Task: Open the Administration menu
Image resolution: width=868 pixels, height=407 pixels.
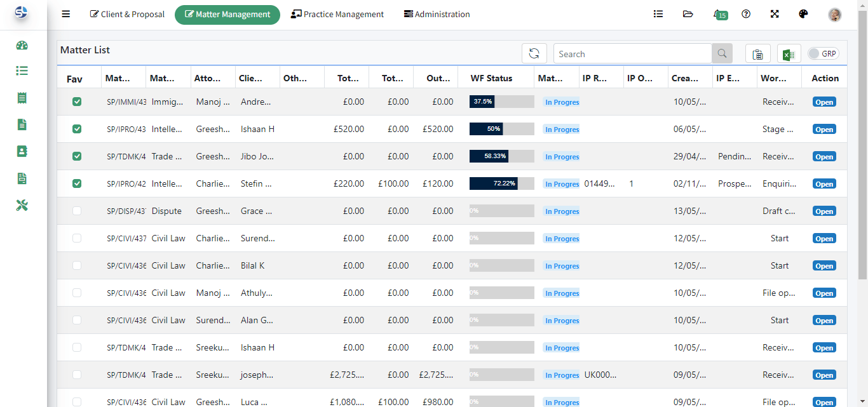Action: coord(437,14)
